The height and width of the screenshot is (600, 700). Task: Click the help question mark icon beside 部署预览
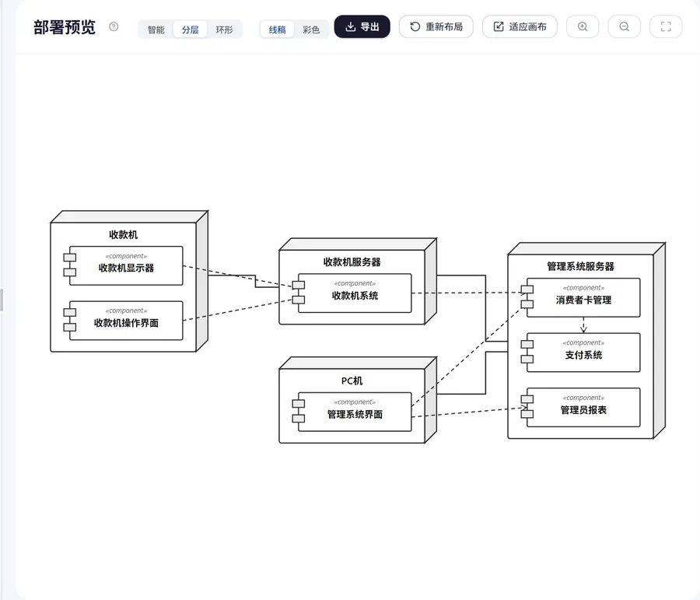coord(114,26)
